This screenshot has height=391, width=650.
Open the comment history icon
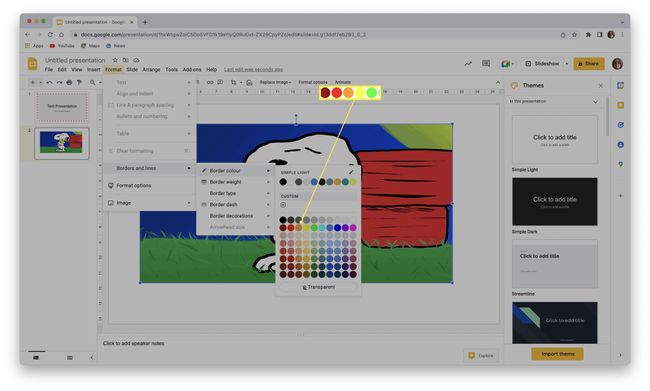486,63
